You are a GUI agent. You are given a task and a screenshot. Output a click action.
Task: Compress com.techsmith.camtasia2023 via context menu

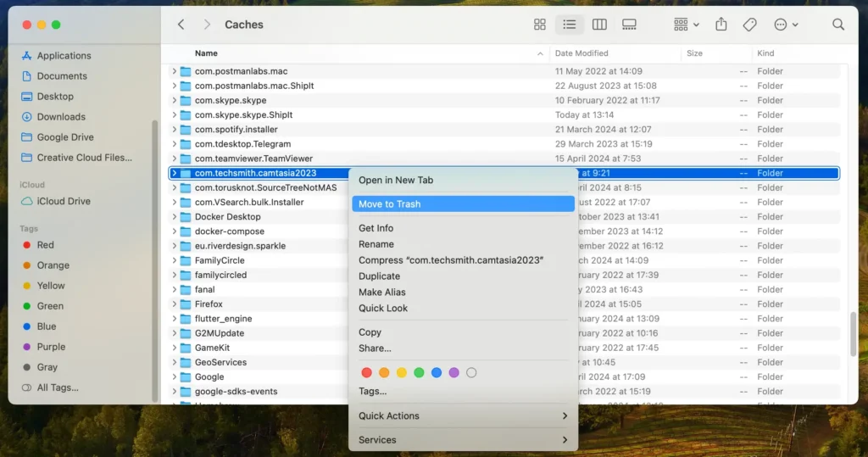click(x=463, y=260)
